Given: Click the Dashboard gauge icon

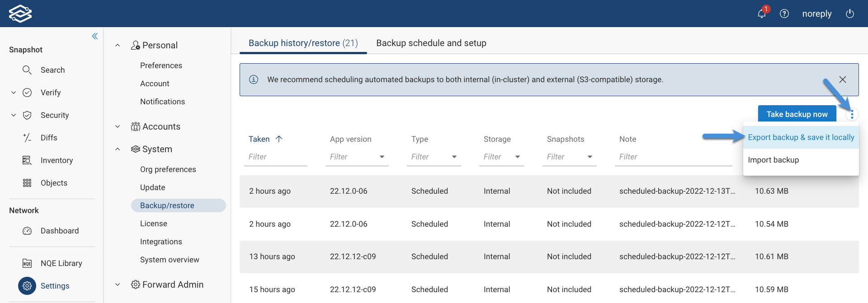Looking at the screenshot, I should tap(27, 231).
